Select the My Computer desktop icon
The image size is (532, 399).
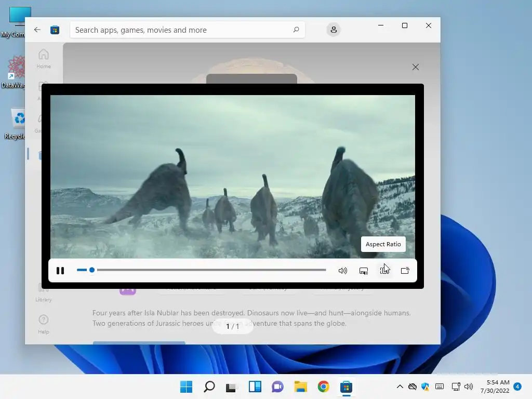[14, 22]
